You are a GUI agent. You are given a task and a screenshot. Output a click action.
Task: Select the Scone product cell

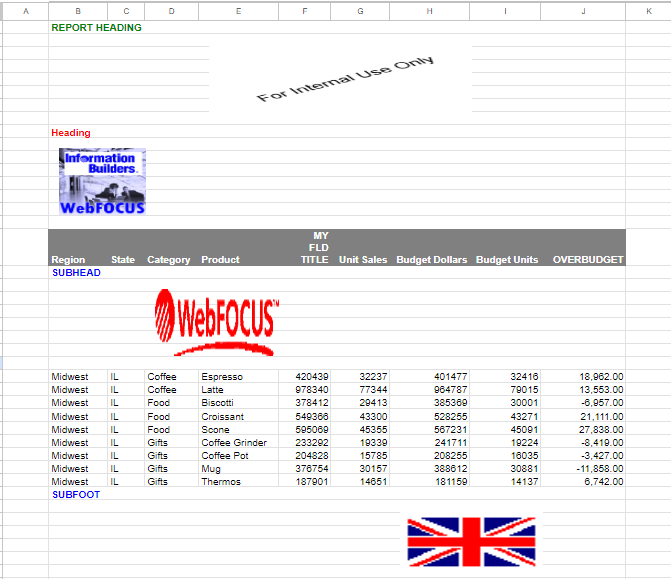(238, 430)
